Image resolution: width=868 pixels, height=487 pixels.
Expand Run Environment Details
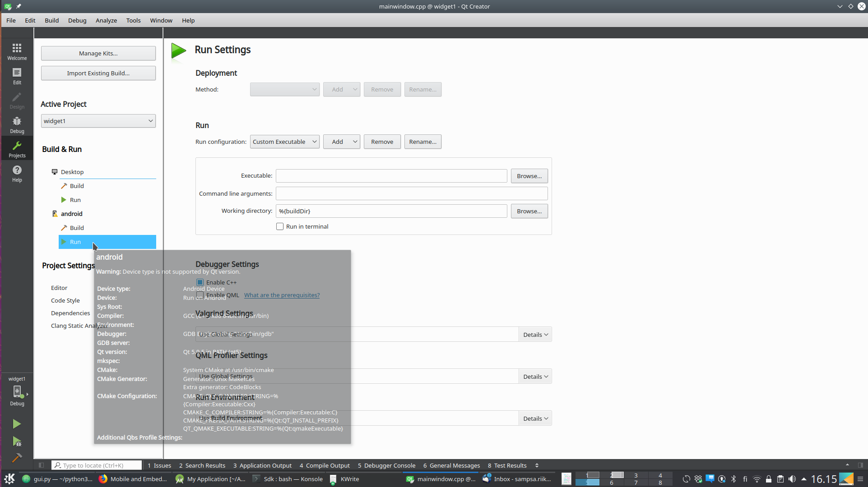[535, 418]
